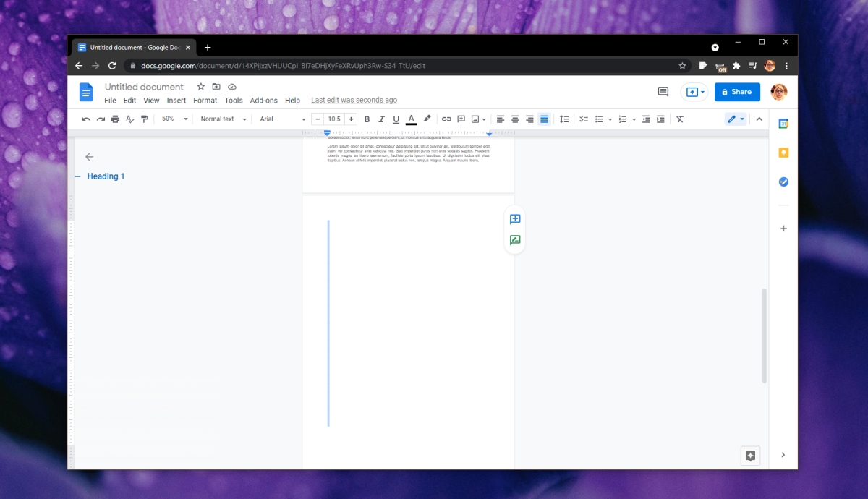
Task: Run spelling and grammar check icon
Action: (130, 119)
